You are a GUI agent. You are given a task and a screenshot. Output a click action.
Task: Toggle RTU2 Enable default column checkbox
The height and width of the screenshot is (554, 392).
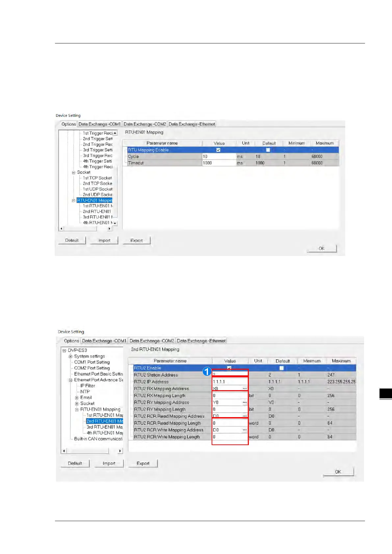(281, 368)
